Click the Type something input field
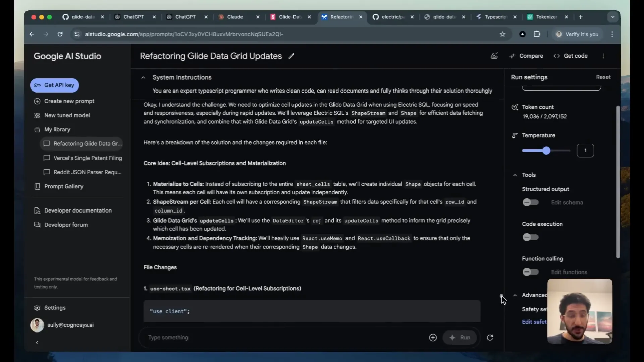 (285, 338)
